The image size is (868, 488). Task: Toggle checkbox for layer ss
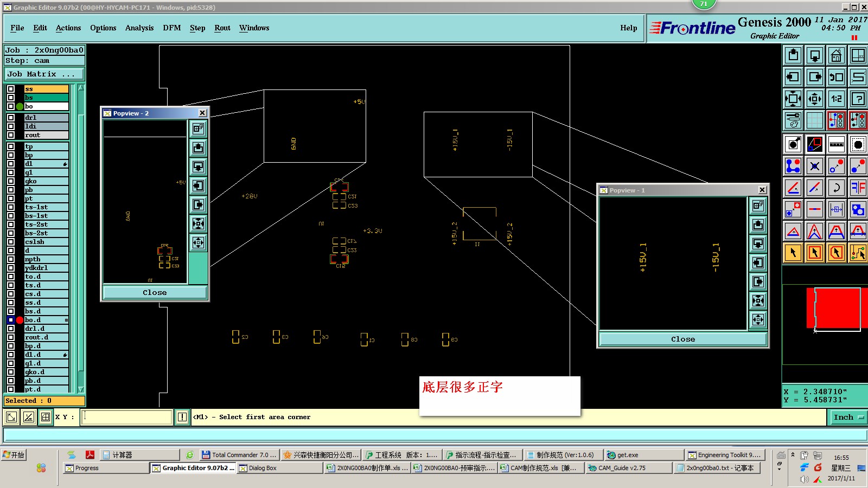[x=11, y=89]
